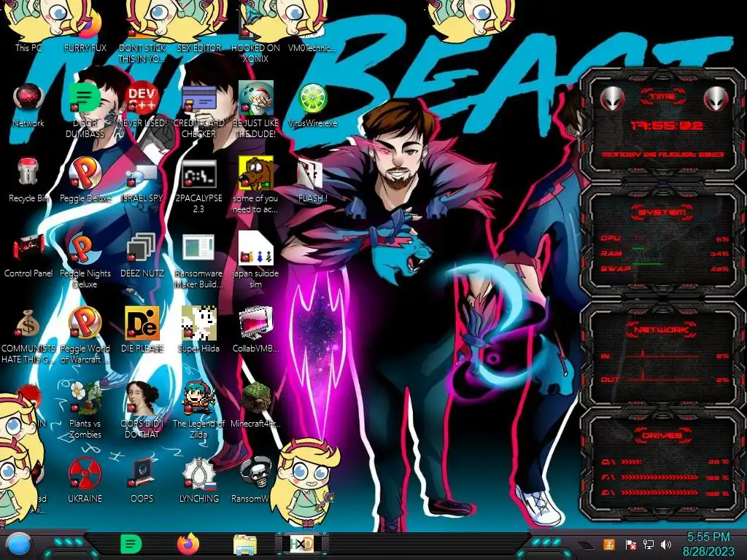Launch Firefox from the taskbar

pos(187,544)
